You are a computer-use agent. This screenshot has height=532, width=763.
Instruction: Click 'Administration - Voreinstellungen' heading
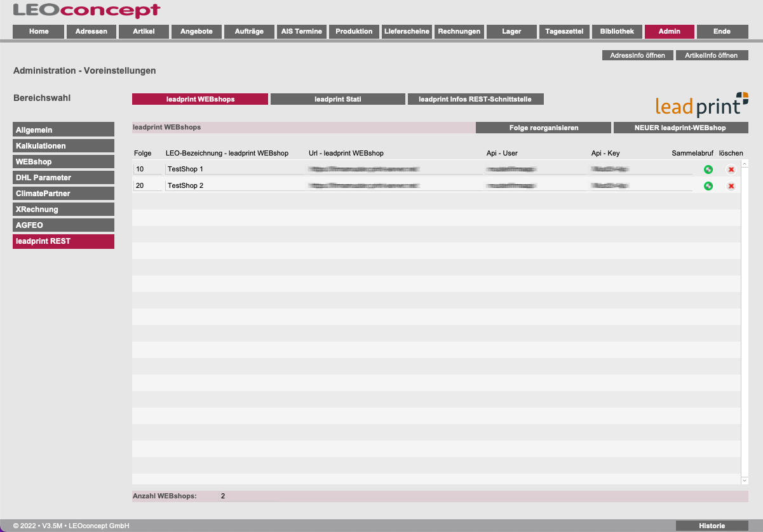(84, 70)
